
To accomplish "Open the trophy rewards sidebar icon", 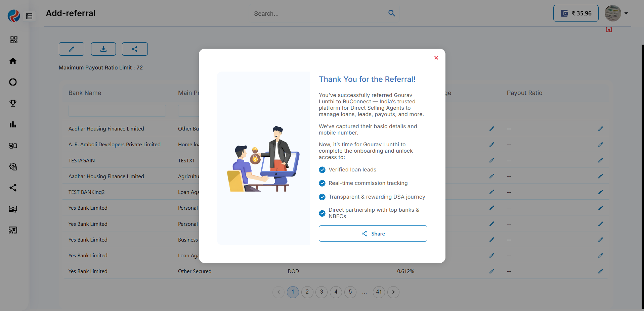I will (13, 103).
